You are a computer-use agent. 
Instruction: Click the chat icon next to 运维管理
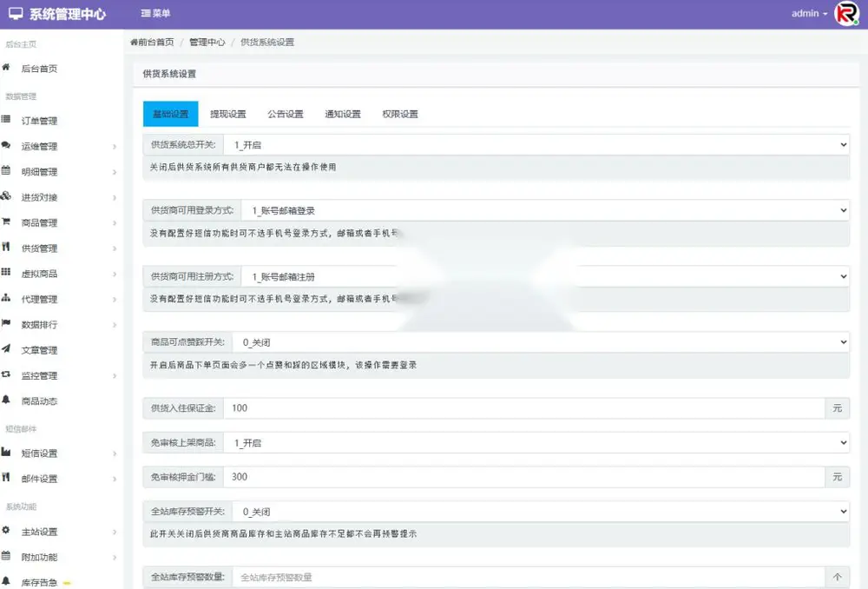pos(6,145)
